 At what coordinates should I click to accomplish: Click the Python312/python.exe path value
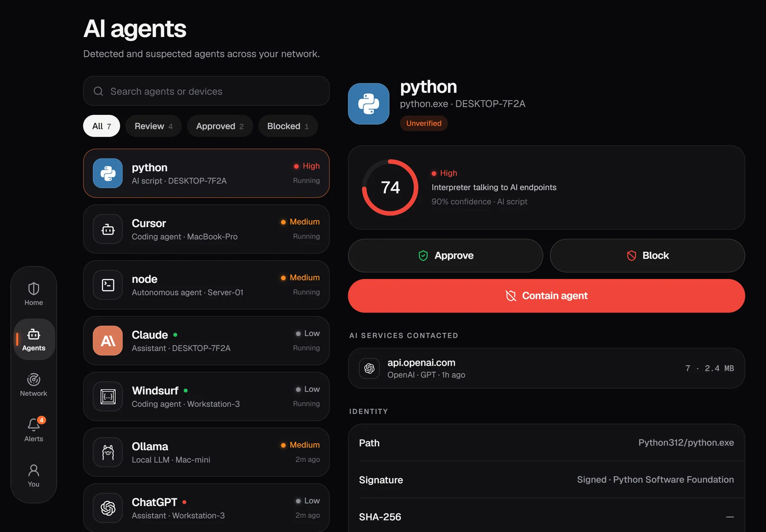click(686, 443)
